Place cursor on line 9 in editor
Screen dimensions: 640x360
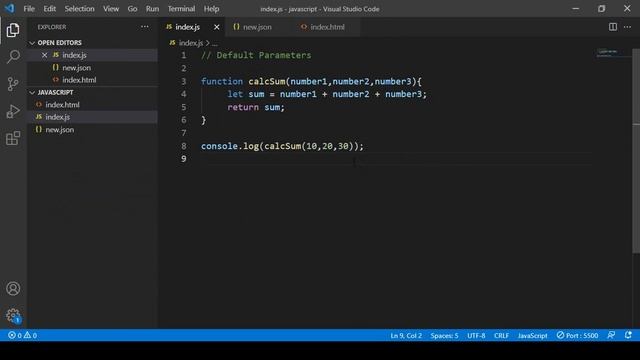(396, 159)
